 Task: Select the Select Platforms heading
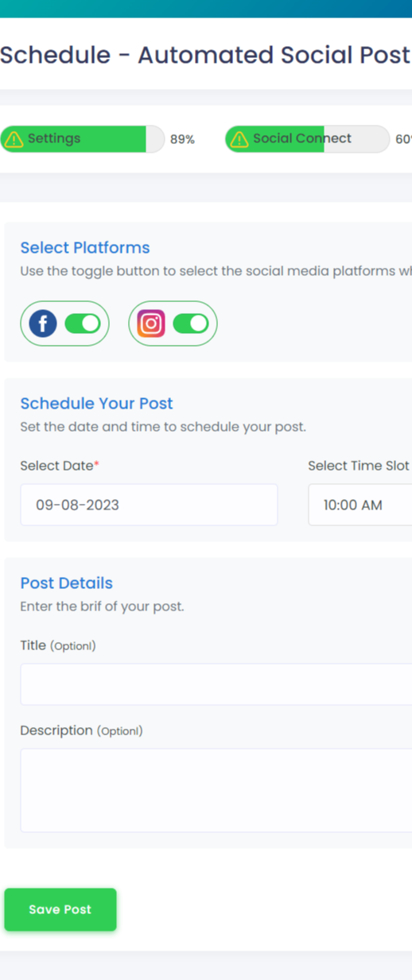85,247
